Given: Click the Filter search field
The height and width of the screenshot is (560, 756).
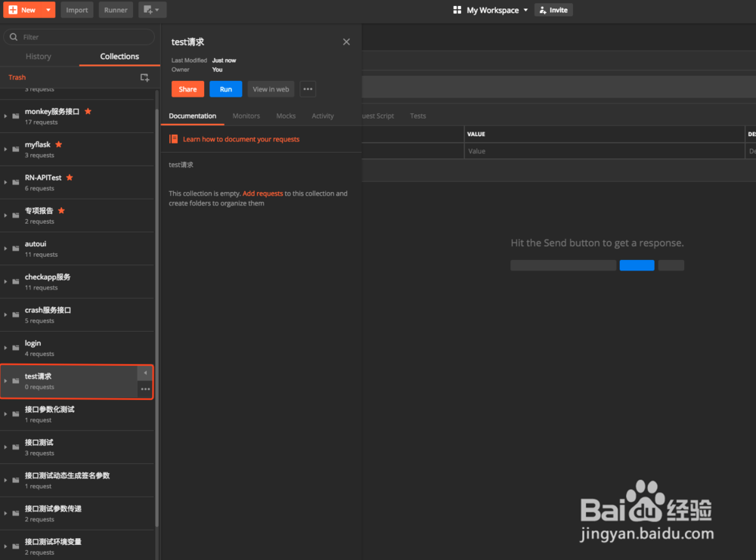Looking at the screenshot, I should pyautogui.click(x=79, y=37).
